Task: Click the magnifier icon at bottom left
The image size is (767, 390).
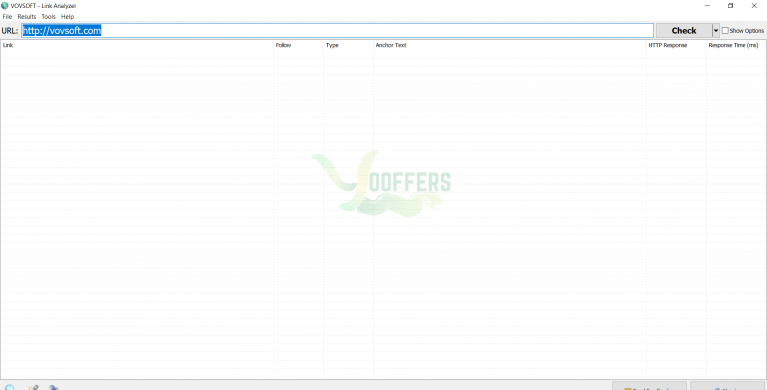Action: pos(9,387)
